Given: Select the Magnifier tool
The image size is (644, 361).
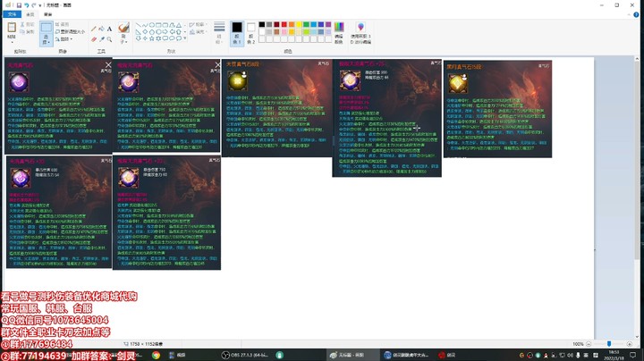Looking at the screenshot, I should tap(109, 39).
